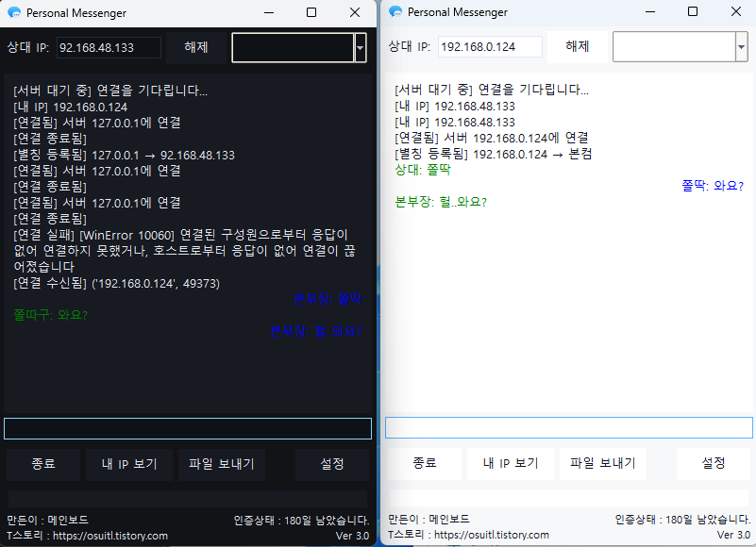Click blue '본부장: 헐..와요?' in dark window
Image resolution: width=756 pixels, height=547 pixels.
tap(316, 331)
